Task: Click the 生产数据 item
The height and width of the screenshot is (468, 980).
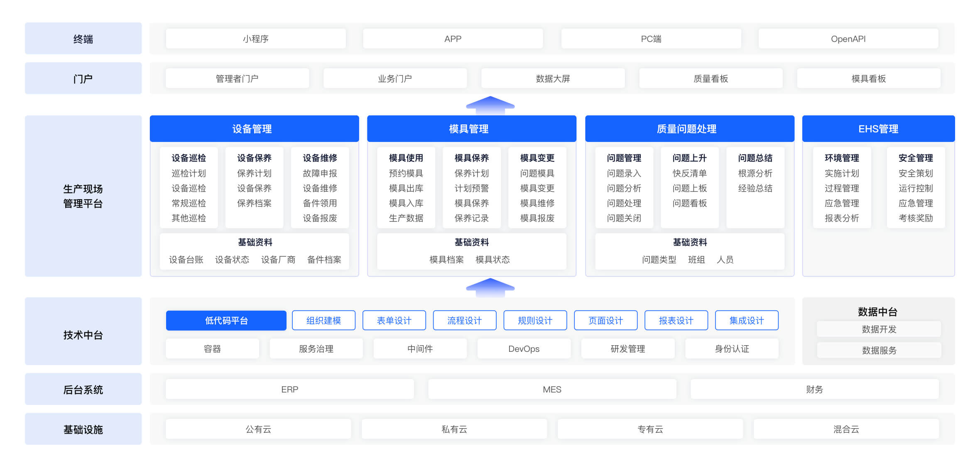Action: [406, 218]
